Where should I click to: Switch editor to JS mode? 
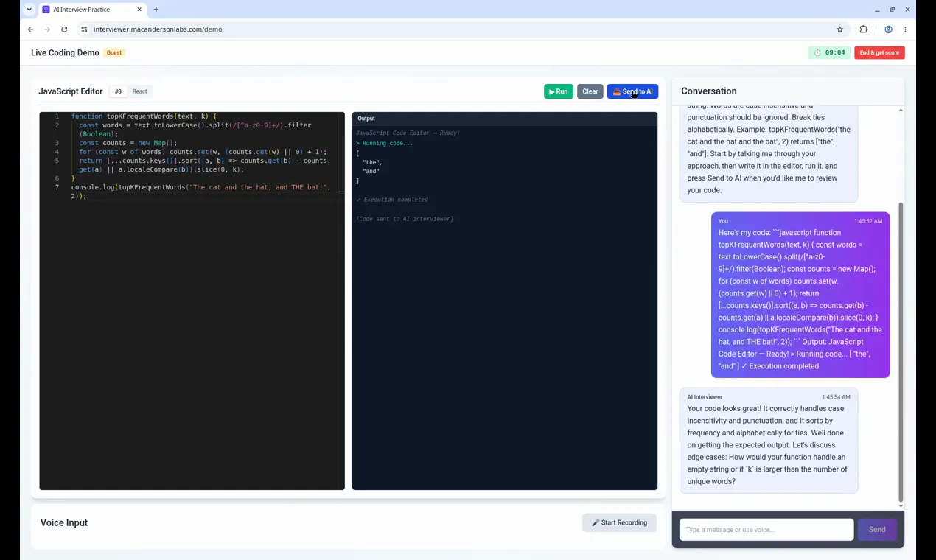(x=118, y=91)
